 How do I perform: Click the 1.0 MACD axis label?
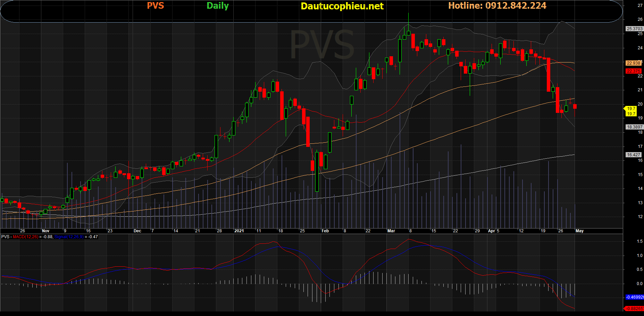(639, 256)
